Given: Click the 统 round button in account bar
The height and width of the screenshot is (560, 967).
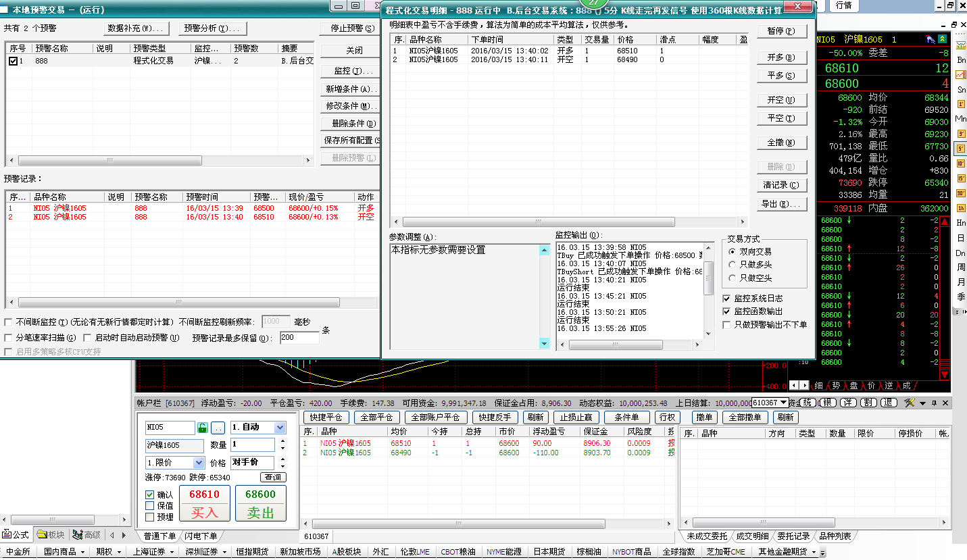Looking at the screenshot, I should pyautogui.click(x=808, y=403).
